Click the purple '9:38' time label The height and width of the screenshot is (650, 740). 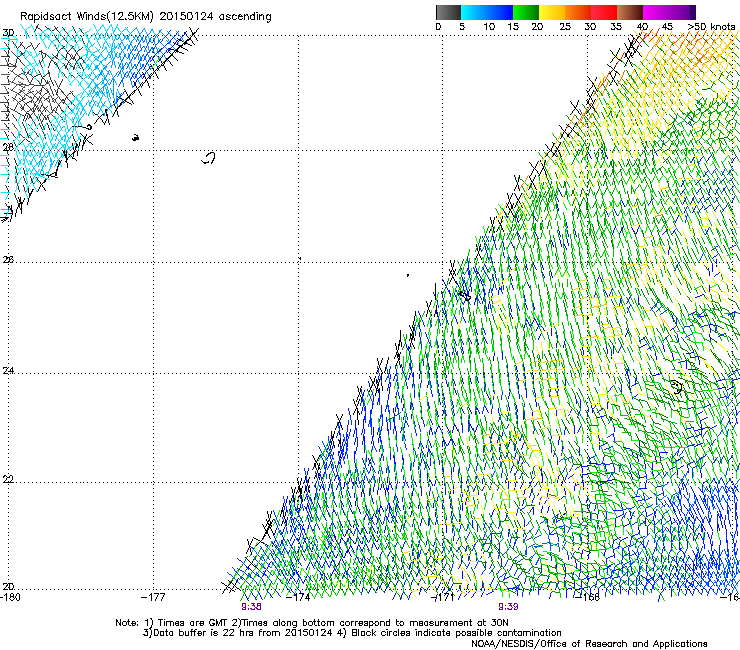coord(251,607)
